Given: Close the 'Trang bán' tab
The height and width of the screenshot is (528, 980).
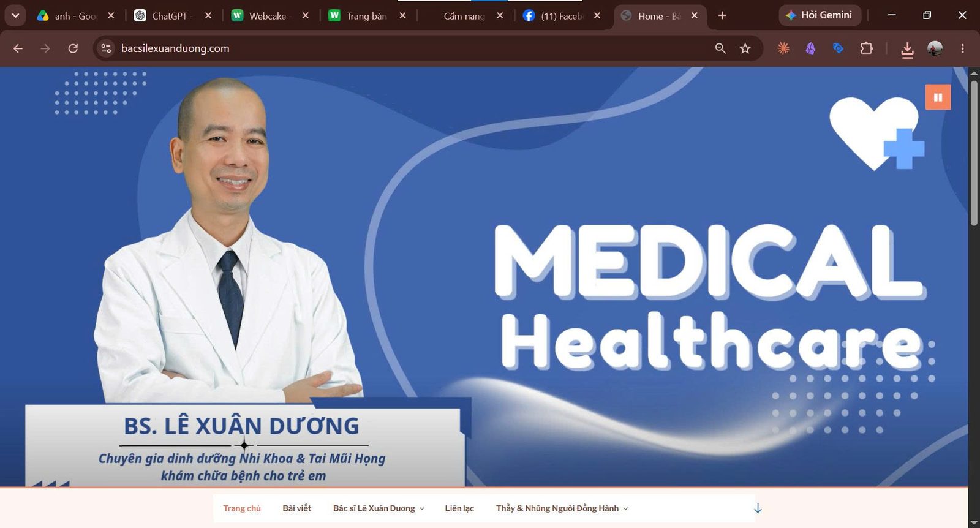Looking at the screenshot, I should pyautogui.click(x=402, y=16).
